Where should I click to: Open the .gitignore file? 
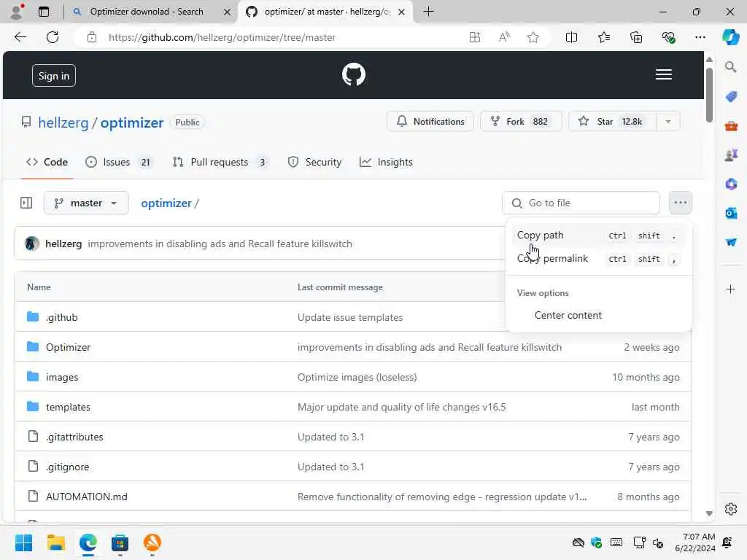[x=68, y=467]
